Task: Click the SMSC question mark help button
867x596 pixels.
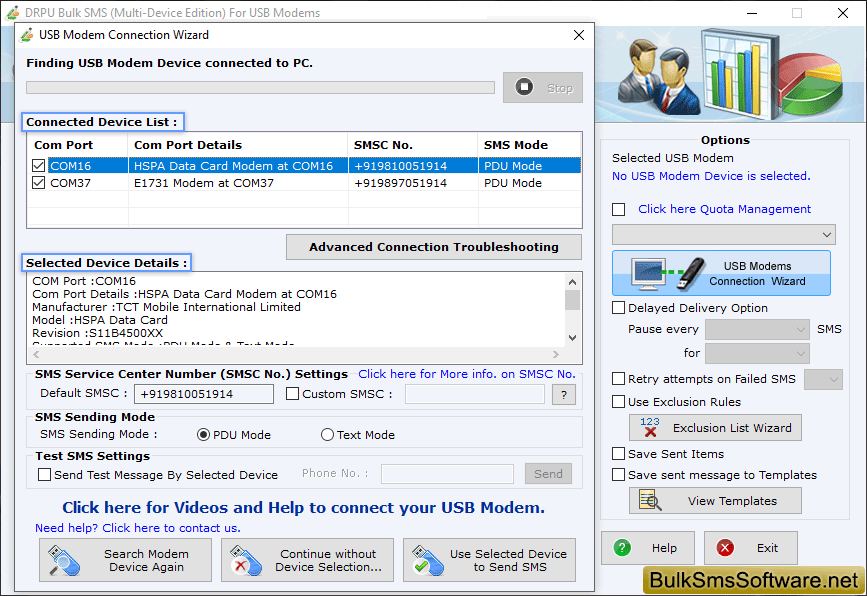Action: (x=563, y=395)
